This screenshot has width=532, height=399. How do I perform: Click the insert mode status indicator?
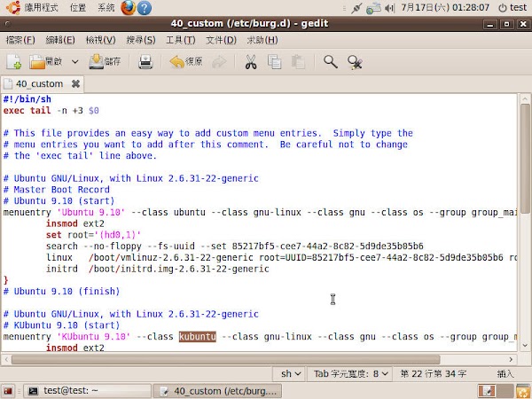point(505,374)
